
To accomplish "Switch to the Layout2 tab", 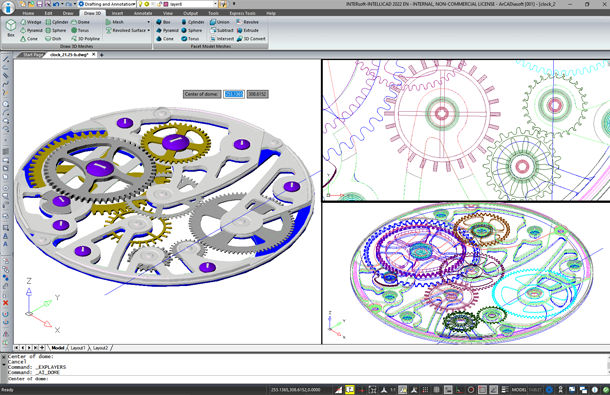I will [x=100, y=348].
